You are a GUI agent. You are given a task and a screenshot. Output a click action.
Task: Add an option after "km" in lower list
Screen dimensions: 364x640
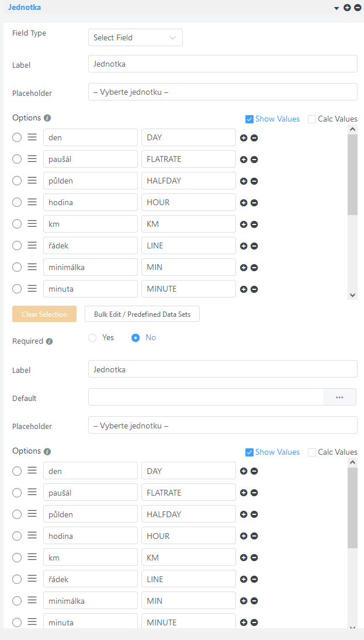244,558
